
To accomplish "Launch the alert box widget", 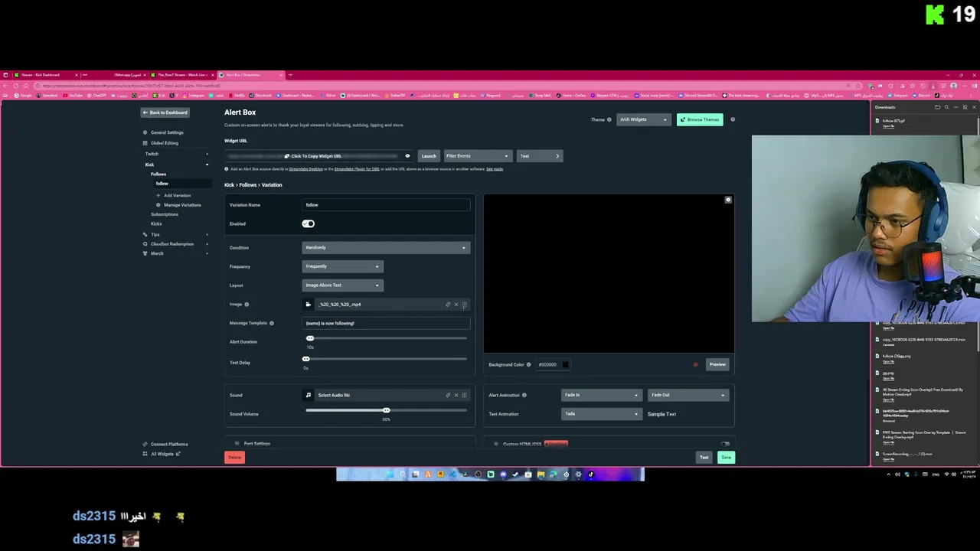I will (x=429, y=156).
